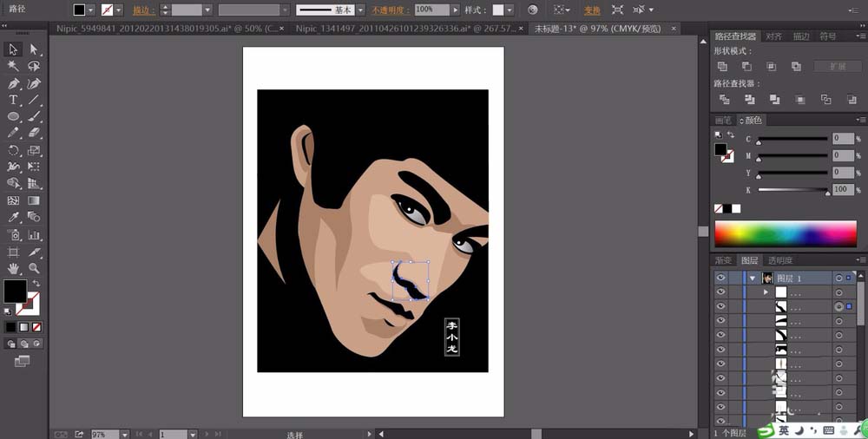Set Gradient fill mode button in toolbox

[23, 327]
